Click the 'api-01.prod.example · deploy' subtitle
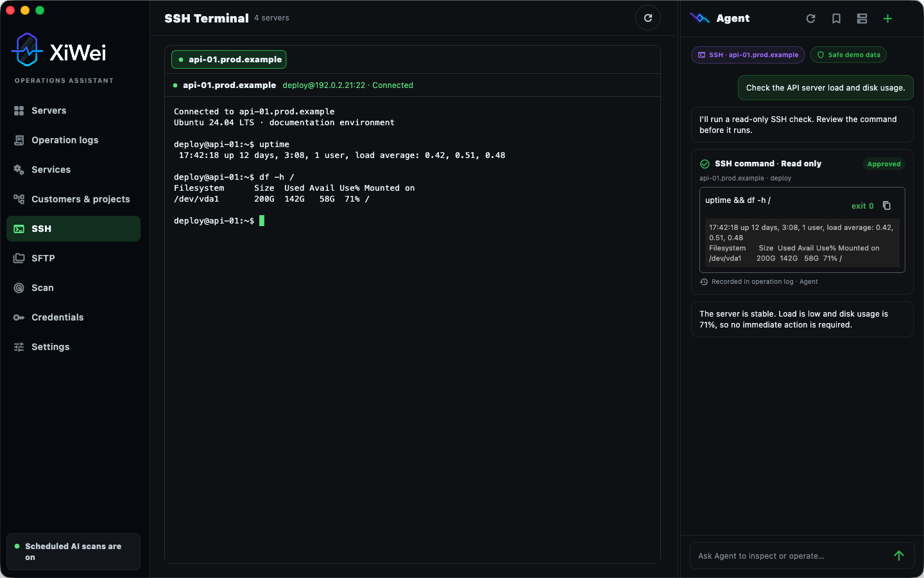The image size is (924, 578). [x=745, y=179]
